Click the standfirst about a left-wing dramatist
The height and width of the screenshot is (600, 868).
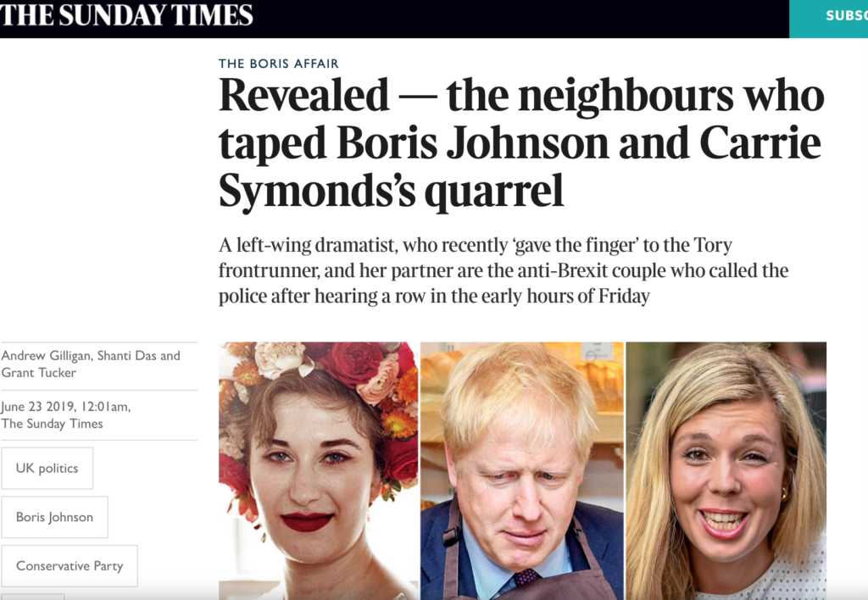point(504,270)
